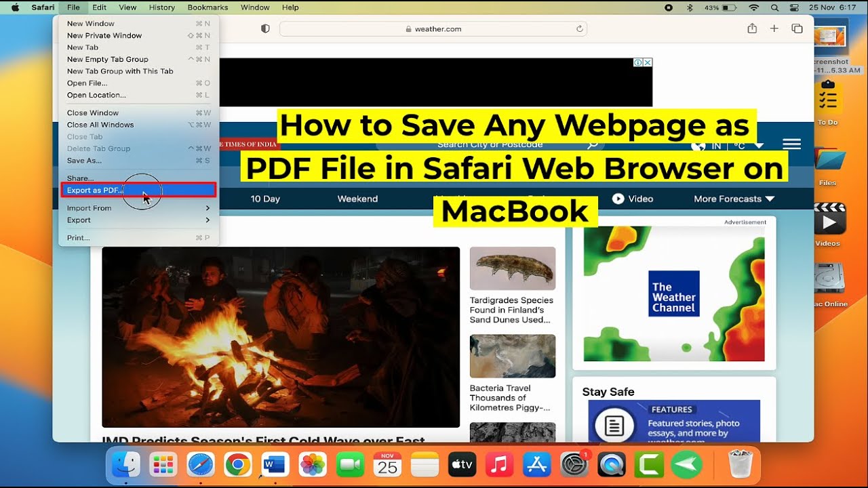Read the Bacteria Travel Thousands article

[x=510, y=398]
